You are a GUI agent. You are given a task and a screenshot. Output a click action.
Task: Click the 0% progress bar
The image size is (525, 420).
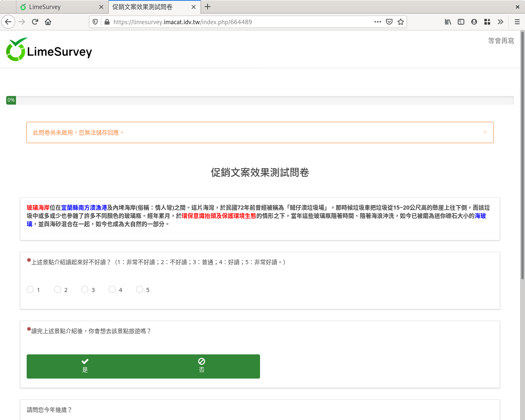[260, 100]
